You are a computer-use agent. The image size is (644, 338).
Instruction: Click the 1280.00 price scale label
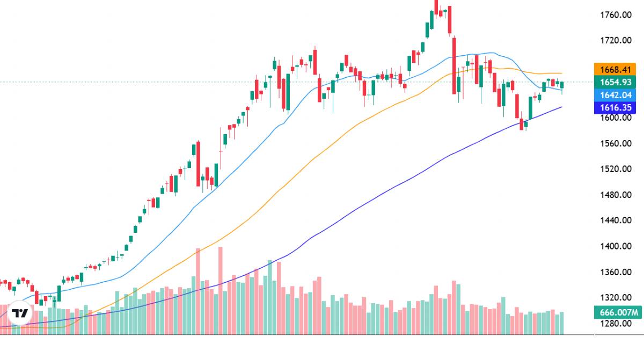(x=615, y=324)
